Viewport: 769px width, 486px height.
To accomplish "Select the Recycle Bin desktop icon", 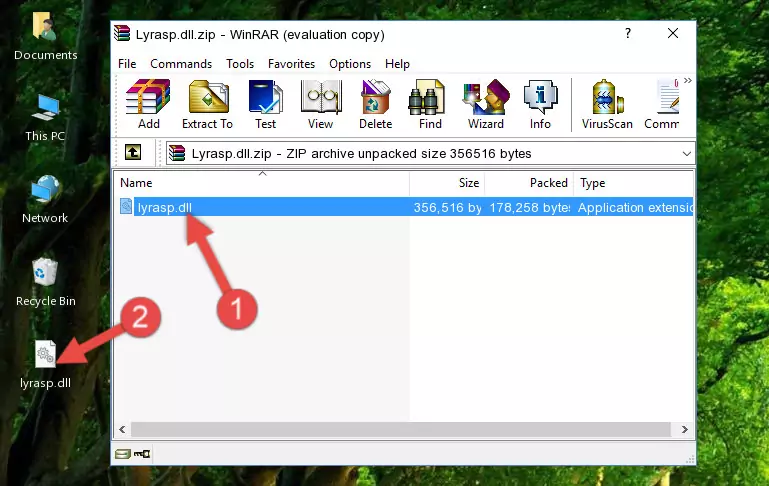I will pos(45,282).
